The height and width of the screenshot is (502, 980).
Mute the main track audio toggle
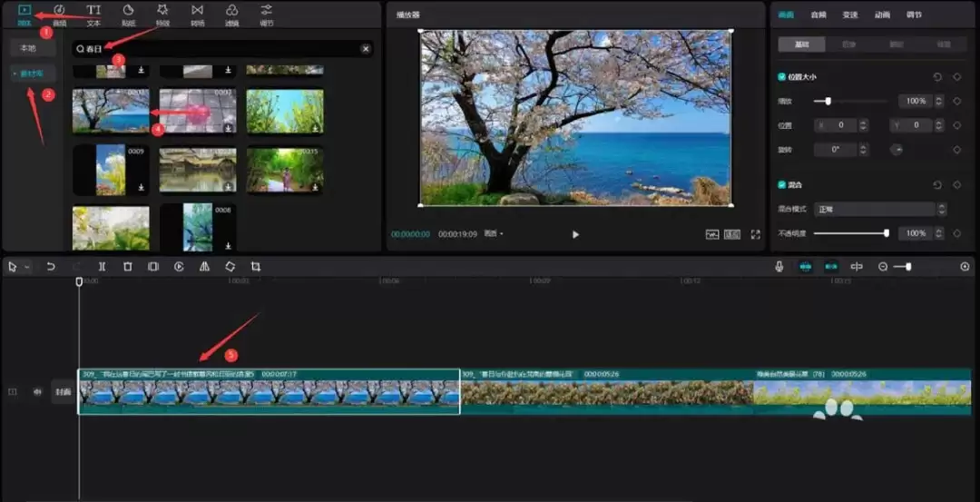pos(38,392)
